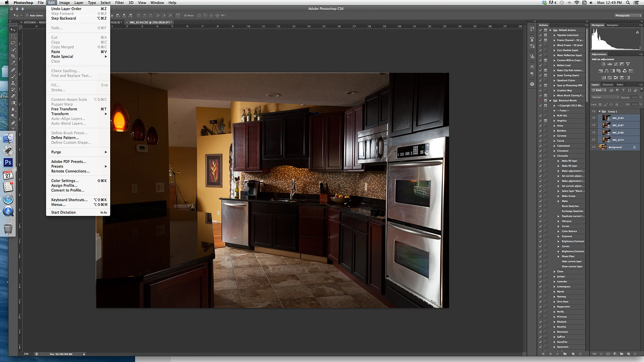Open the Character panel icon
644x362 pixels.
pyautogui.click(x=532, y=67)
